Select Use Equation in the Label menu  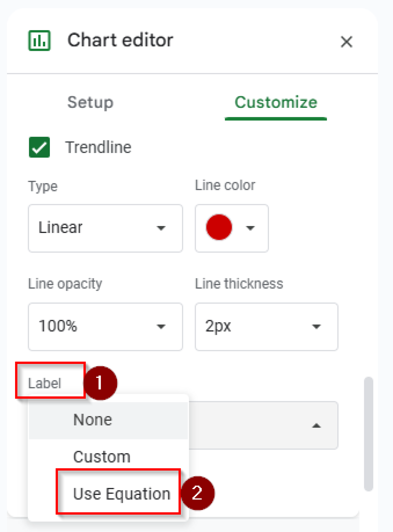(x=122, y=494)
